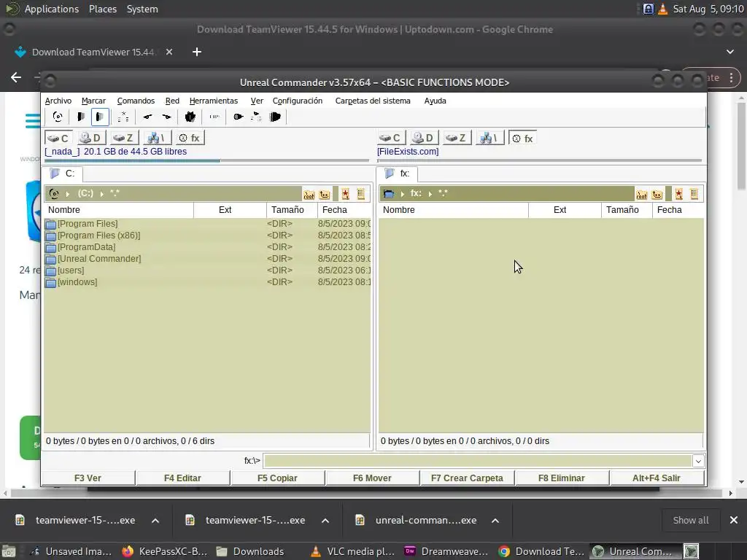Screen dimensions: 747x560
Task: Sort left panel by Nombre column
Action: [x=119, y=209]
